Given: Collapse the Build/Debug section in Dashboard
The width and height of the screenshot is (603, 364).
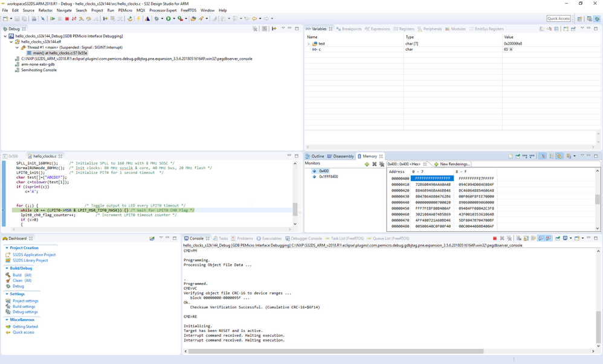Looking at the screenshot, I should [7, 268].
